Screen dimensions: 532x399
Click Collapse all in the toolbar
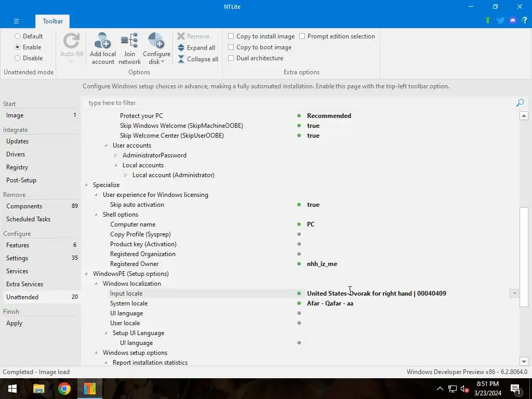tap(198, 59)
